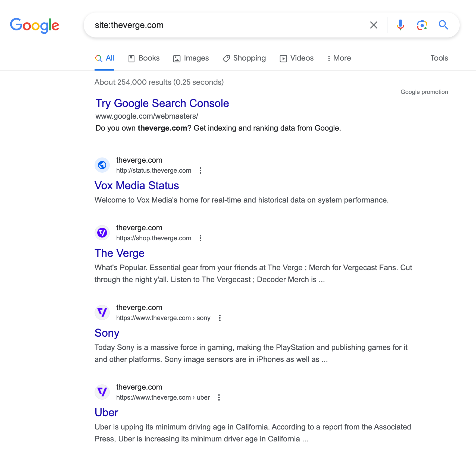Click the Google logo to return home
This screenshot has height=455, width=476.
point(35,25)
